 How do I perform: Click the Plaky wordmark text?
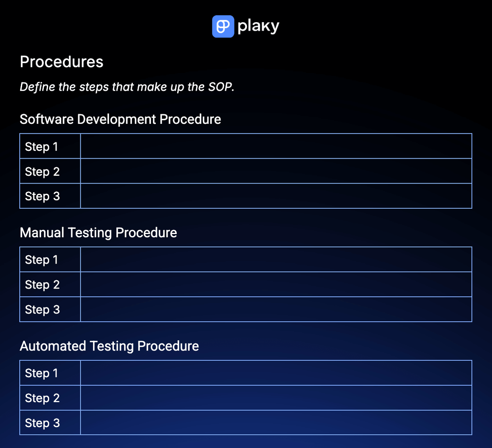coord(258,27)
